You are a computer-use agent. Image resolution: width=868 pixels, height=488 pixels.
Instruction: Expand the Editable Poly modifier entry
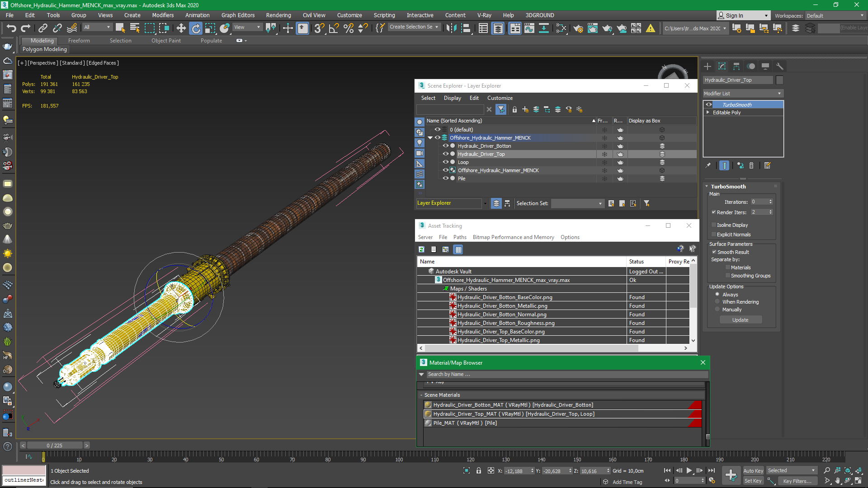[x=708, y=113]
